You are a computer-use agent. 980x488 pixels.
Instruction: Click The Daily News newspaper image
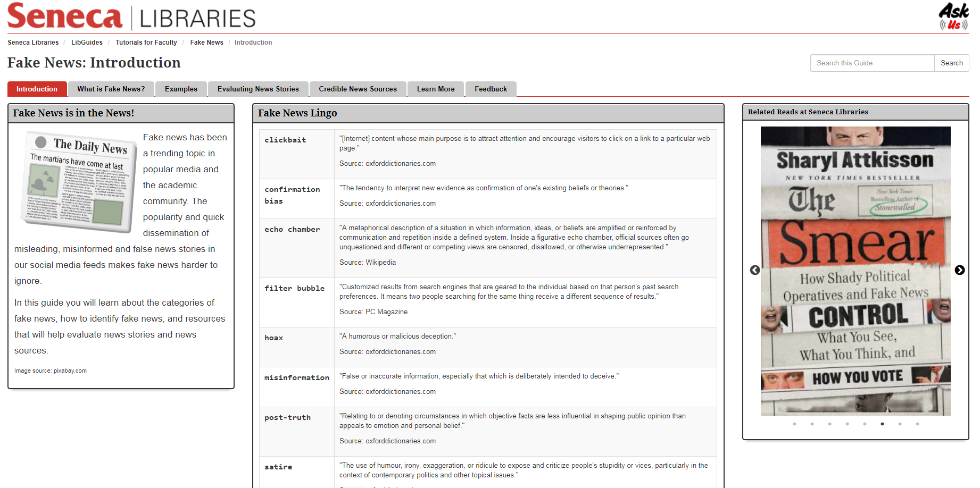click(x=79, y=182)
